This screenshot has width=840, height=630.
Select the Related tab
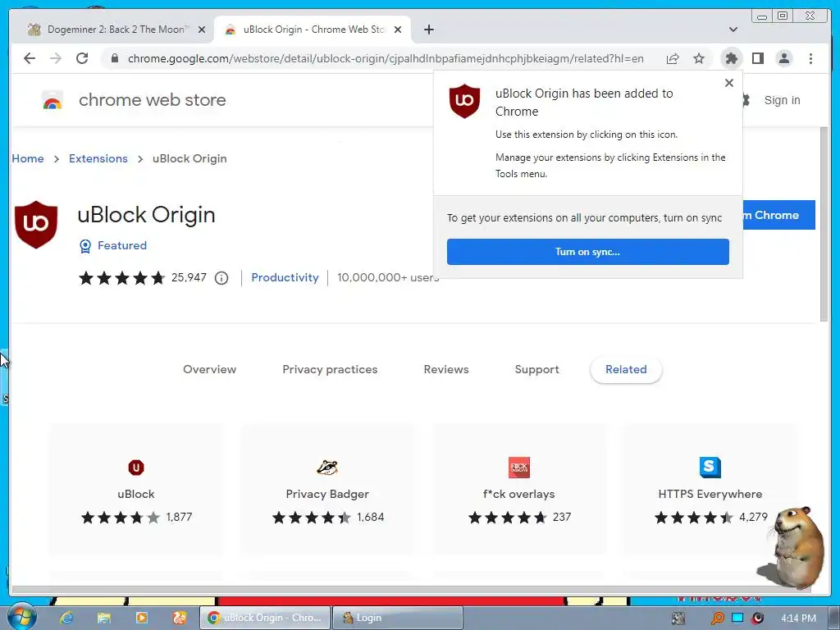[x=626, y=369]
